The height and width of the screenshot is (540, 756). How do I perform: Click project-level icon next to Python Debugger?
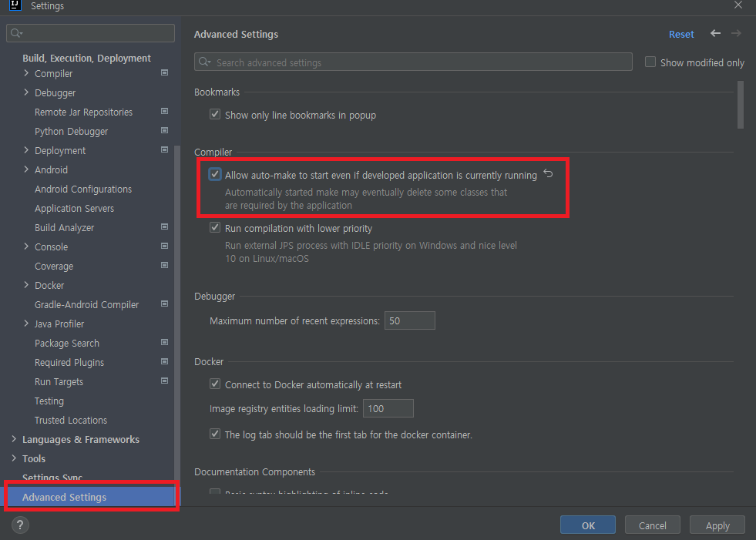tap(164, 131)
